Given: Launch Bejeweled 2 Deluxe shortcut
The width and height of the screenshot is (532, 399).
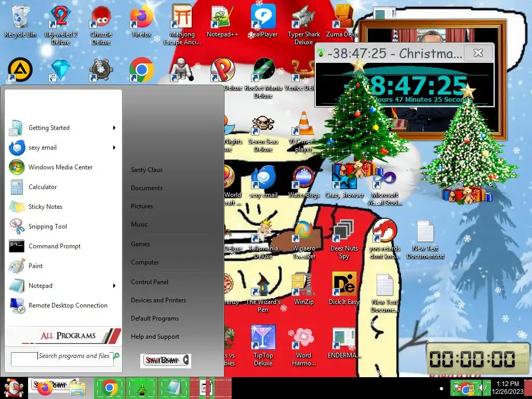Looking at the screenshot, I should click(x=60, y=25).
